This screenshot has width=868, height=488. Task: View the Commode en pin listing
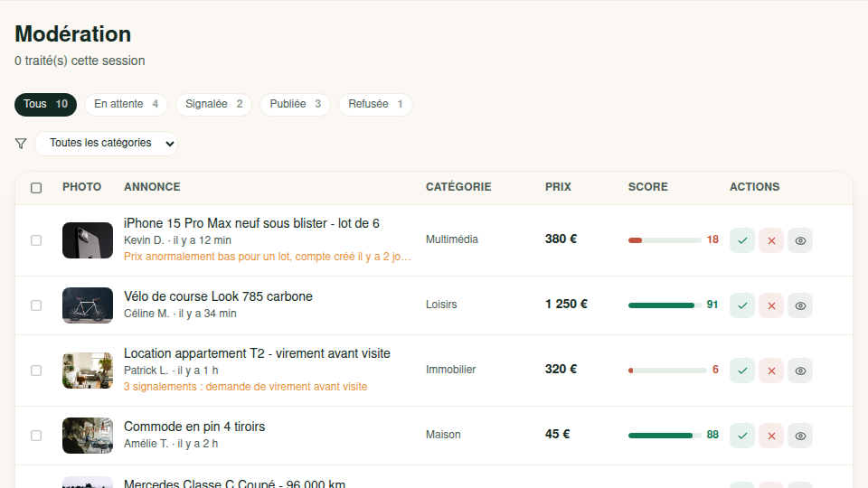[800, 436]
